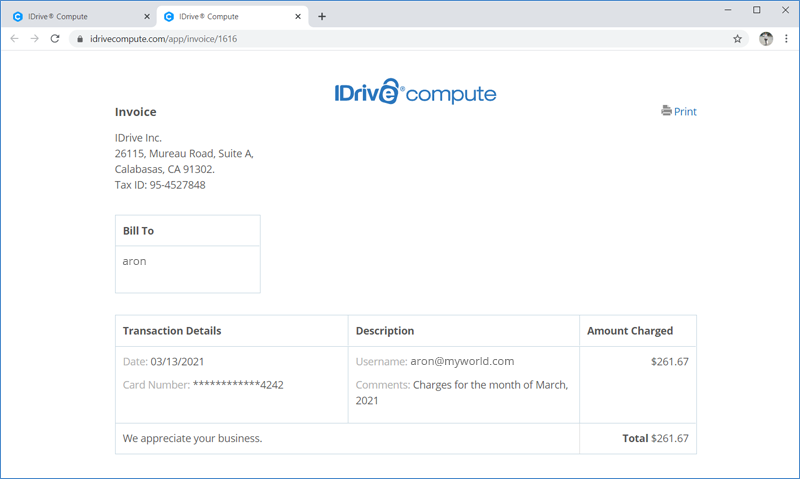
Task: Click the Description column header
Action: [x=385, y=331]
